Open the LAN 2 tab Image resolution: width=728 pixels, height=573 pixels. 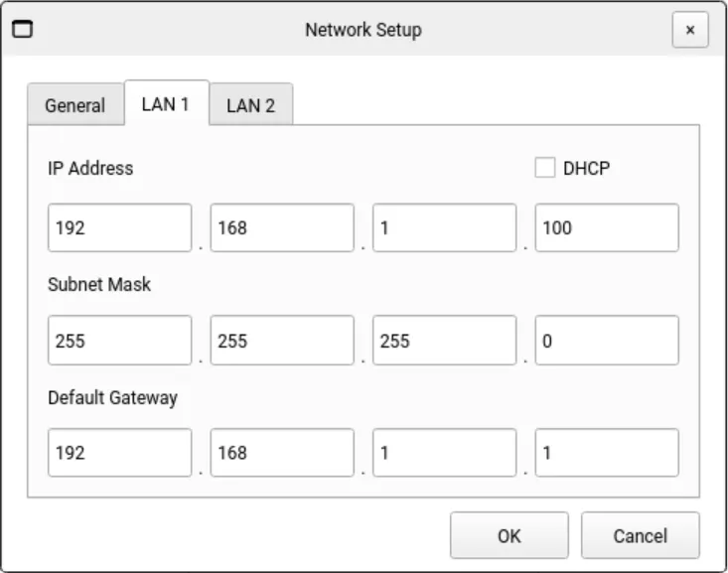point(250,105)
